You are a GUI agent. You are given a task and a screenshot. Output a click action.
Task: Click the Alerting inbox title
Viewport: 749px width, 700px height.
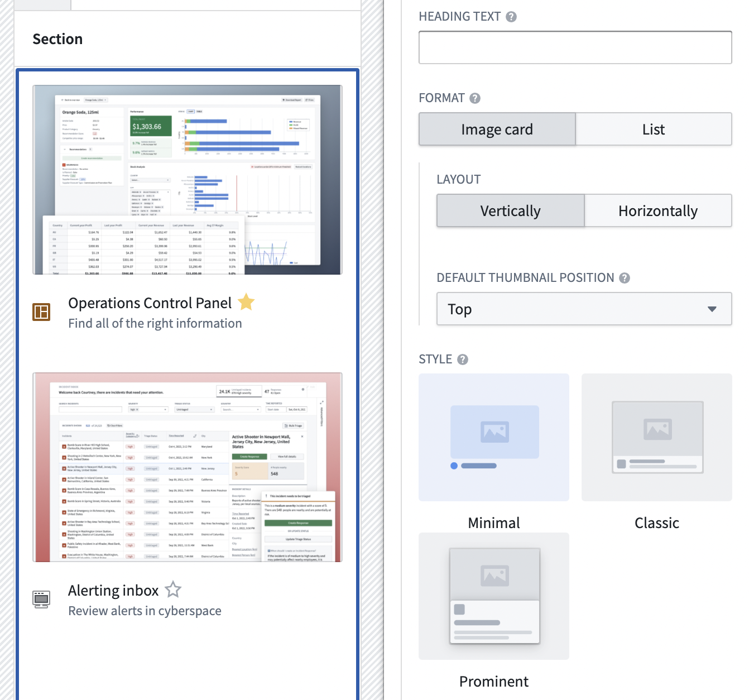click(x=113, y=591)
